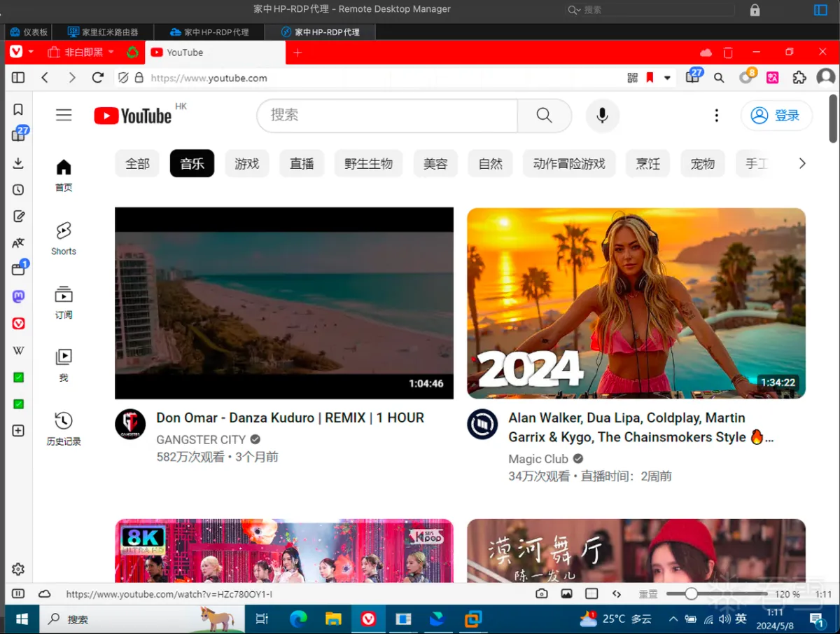
Task: Open File Explorer from the taskbar
Action: tap(334, 619)
